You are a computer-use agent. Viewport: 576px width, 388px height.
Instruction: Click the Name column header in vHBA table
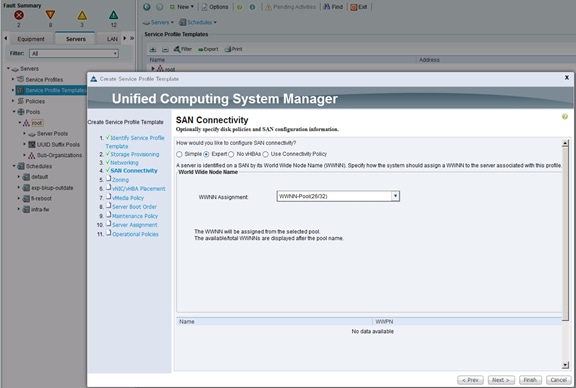[274, 321]
